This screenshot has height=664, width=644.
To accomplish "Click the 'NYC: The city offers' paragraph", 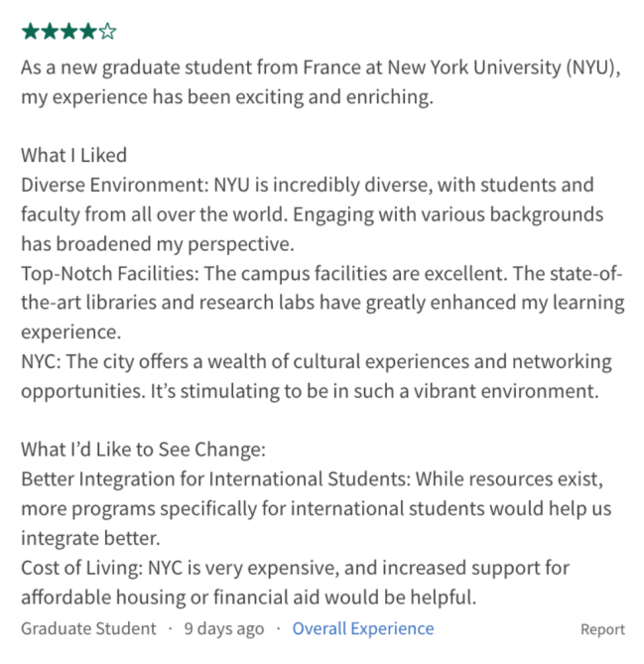I will pos(316,361).
